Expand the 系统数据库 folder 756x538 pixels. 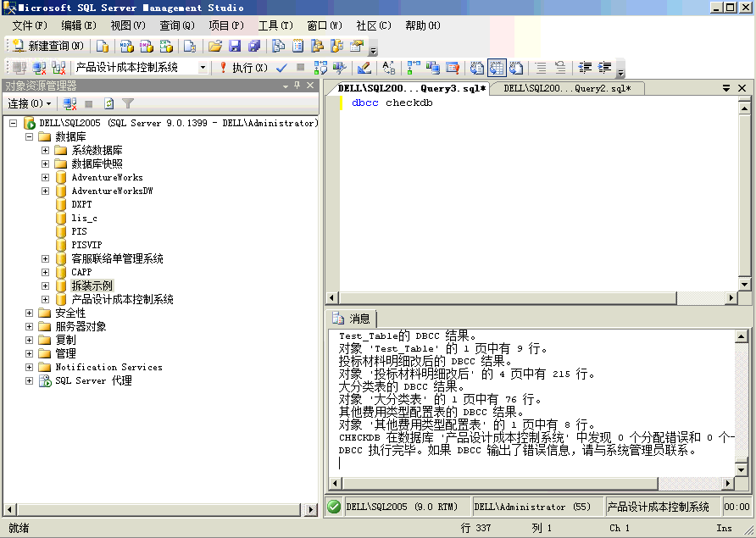click(45, 151)
